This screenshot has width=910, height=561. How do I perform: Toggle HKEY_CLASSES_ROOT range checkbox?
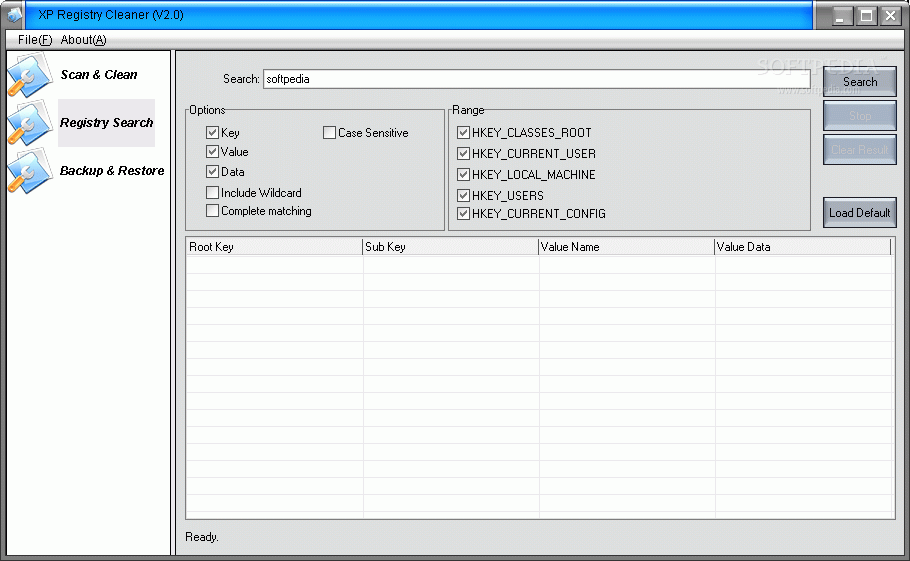pos(463,133)
